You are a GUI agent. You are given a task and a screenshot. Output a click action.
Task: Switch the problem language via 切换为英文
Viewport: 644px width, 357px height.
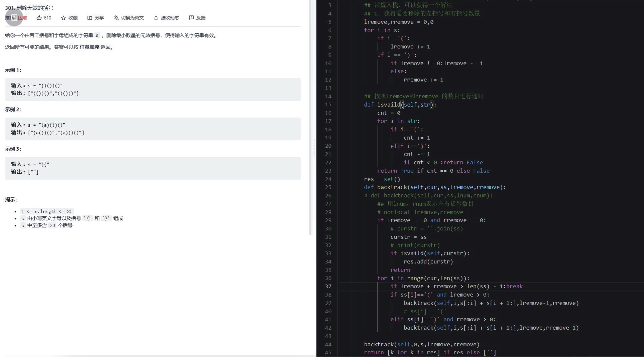pyautogui.click(x=132, y=18)
